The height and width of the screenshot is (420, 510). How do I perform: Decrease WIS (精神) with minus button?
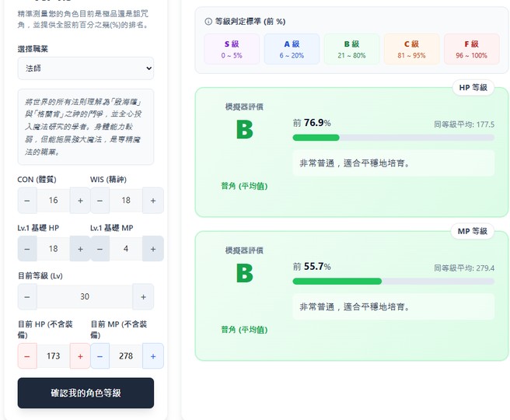(101, 201)
